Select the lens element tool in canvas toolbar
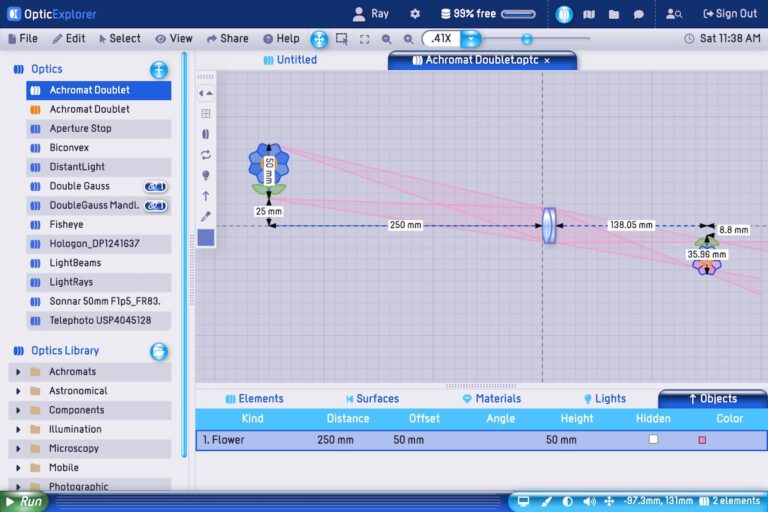 206,134
